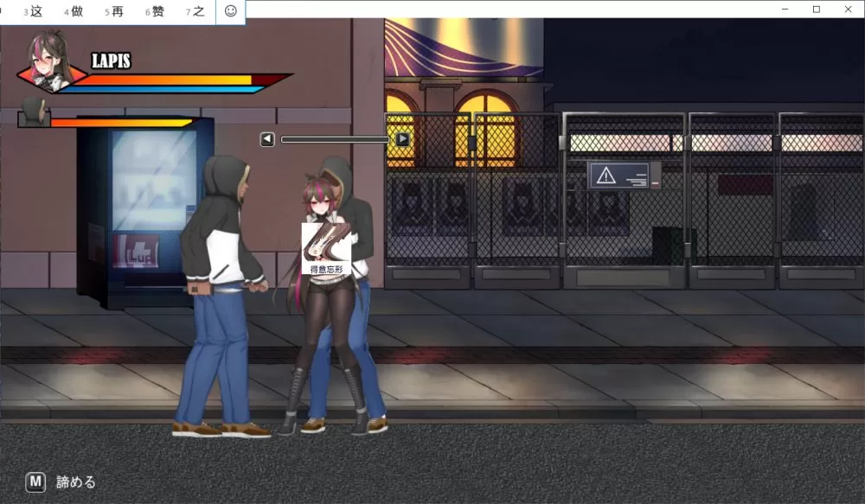Click the struggle gauge bar between the arrows
This screenshot has width=865, height=504.
(335, 138)
